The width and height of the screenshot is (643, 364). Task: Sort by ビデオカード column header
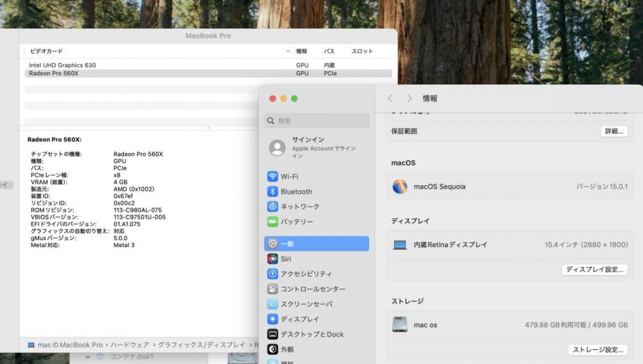click(x=46, y=51)
